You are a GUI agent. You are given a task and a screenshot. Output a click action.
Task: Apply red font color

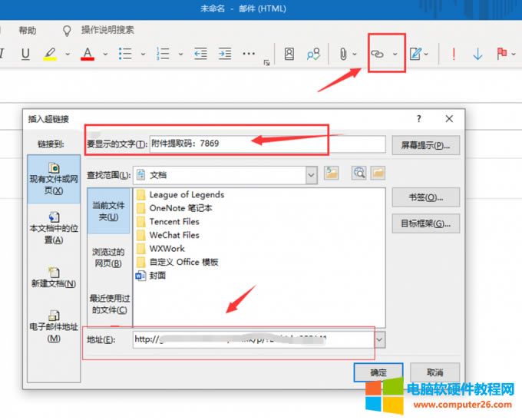(x=88, y=54)
